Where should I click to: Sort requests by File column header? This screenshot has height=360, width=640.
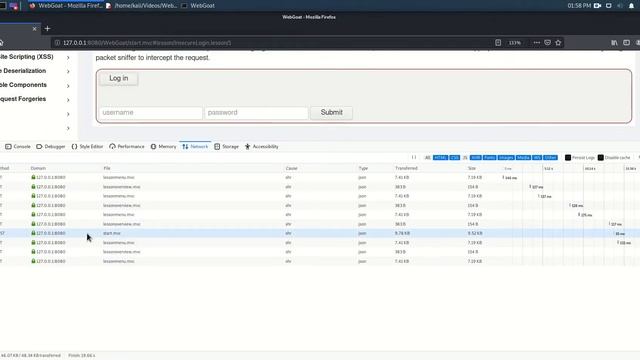tap(107, 168)
